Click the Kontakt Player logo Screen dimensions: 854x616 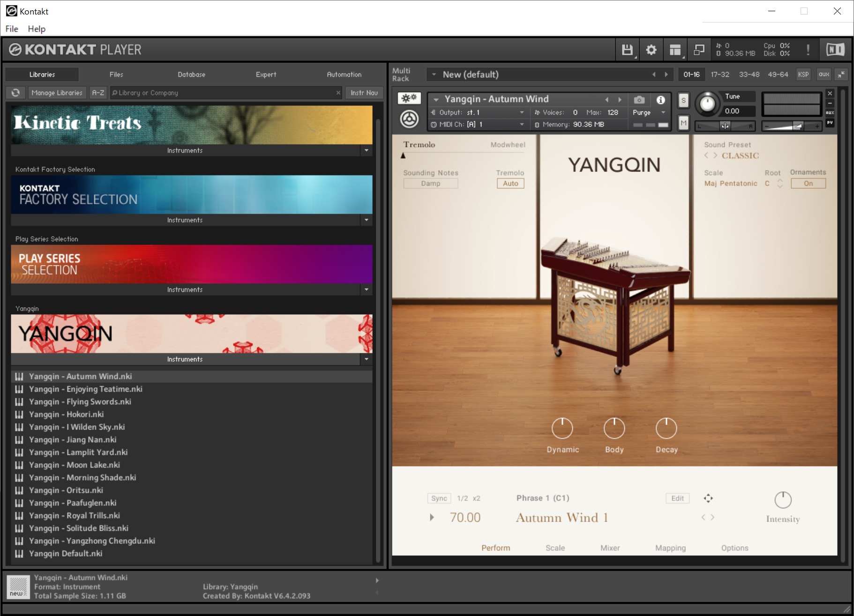click(75, 50)
